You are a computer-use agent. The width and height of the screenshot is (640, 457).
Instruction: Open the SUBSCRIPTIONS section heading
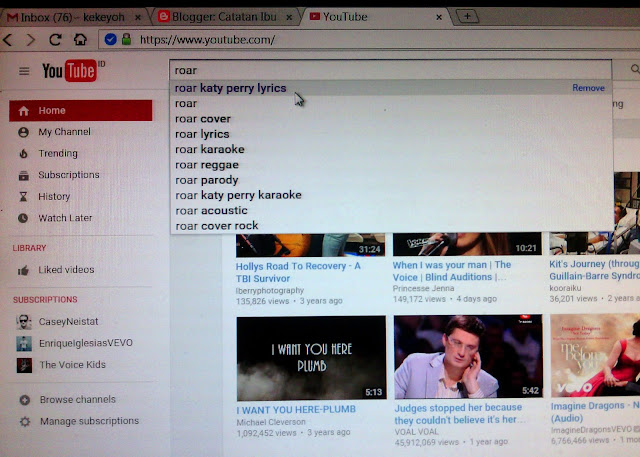click(45, 299)
